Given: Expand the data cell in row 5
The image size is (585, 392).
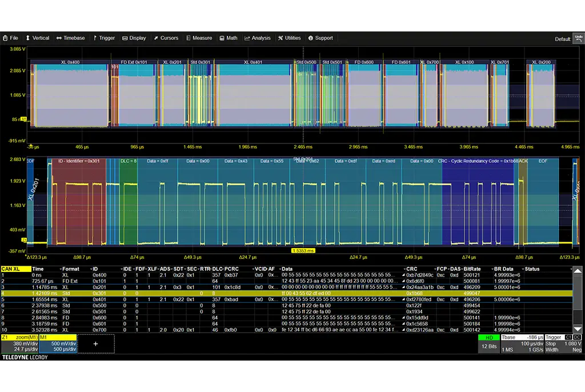Looking at the screenshot, I should 403,299.
